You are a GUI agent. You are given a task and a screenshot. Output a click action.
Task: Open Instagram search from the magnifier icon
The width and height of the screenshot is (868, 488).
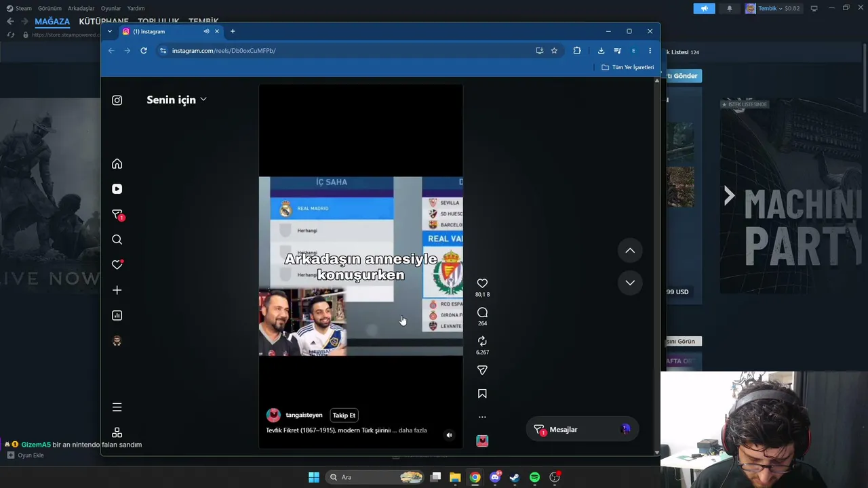tap(117, 240)
